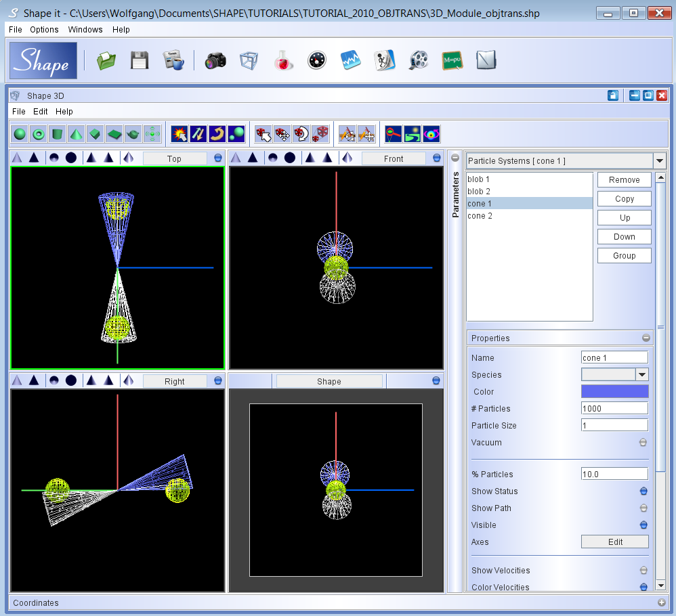Viewport: 676px width, 616px height.
Task: Click the Front view name selector
Action: (394, 158)
